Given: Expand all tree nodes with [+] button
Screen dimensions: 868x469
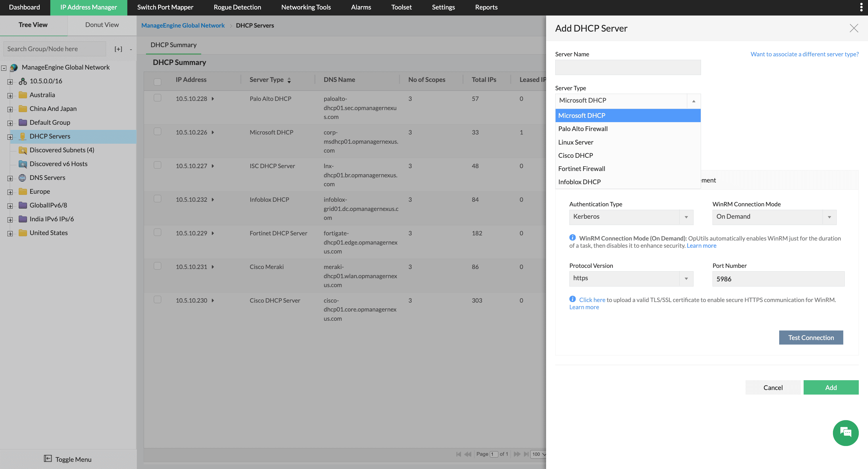Looking at the screenshot, I should point(118,49).
